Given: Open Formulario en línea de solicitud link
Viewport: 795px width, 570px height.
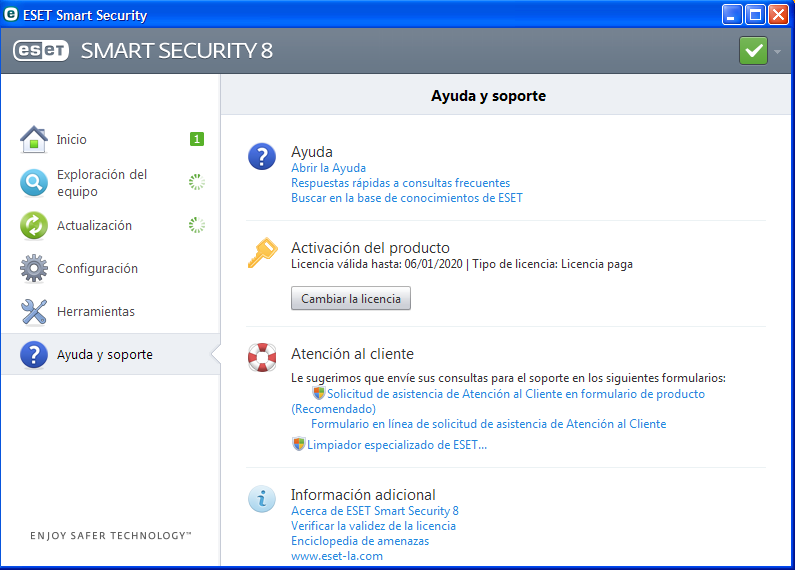Looking at the screenshot, I should pos(488,424).
